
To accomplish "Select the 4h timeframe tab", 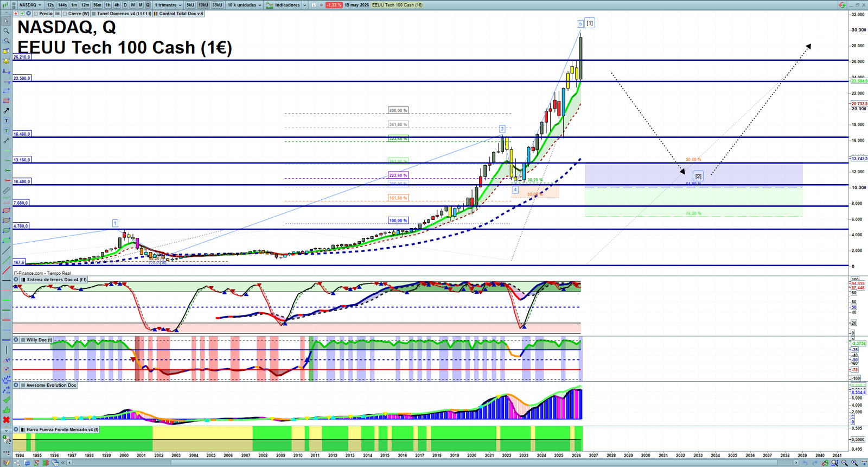I will 117,5.
